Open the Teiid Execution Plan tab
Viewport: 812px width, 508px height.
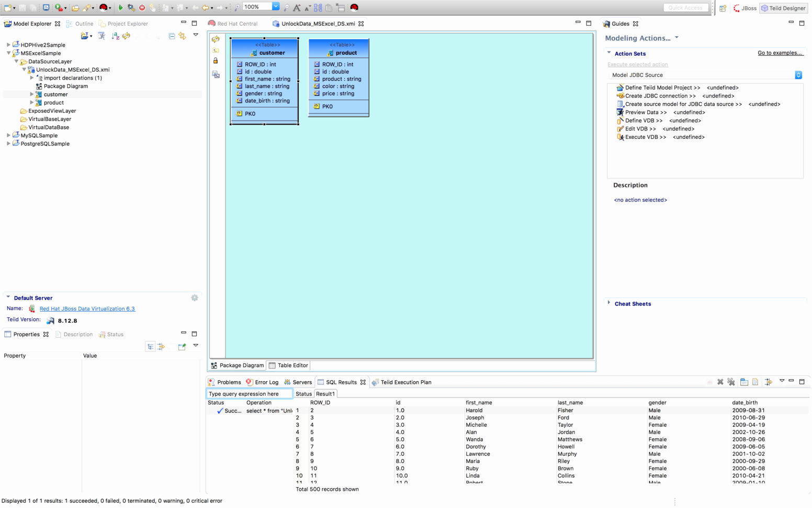point(401,382)
